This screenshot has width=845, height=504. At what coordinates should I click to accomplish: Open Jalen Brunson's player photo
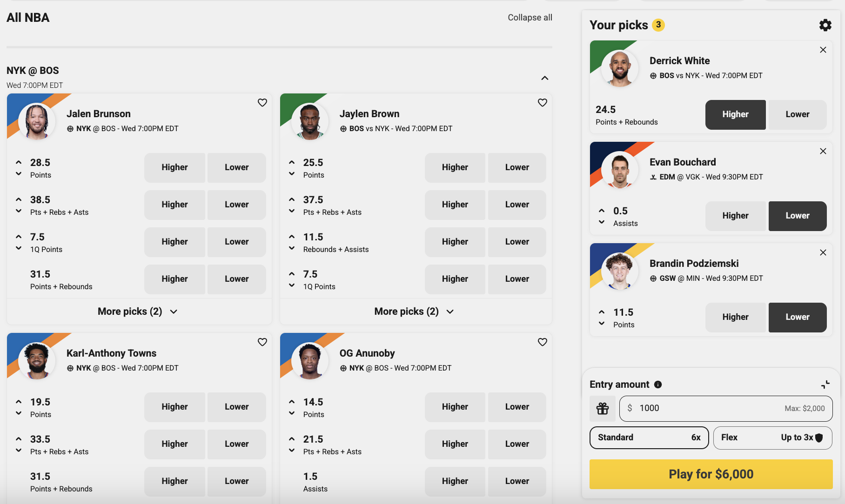point(37,121)
